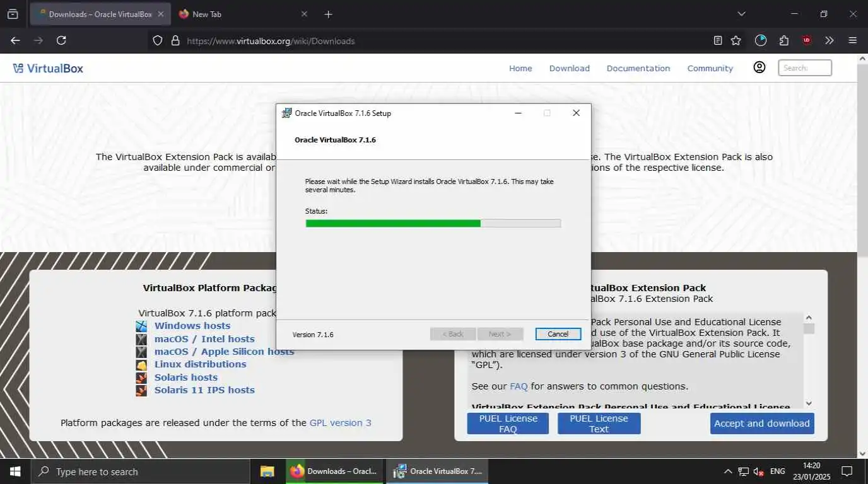
Task: Focus the website Search field
Action: point(805,67)
